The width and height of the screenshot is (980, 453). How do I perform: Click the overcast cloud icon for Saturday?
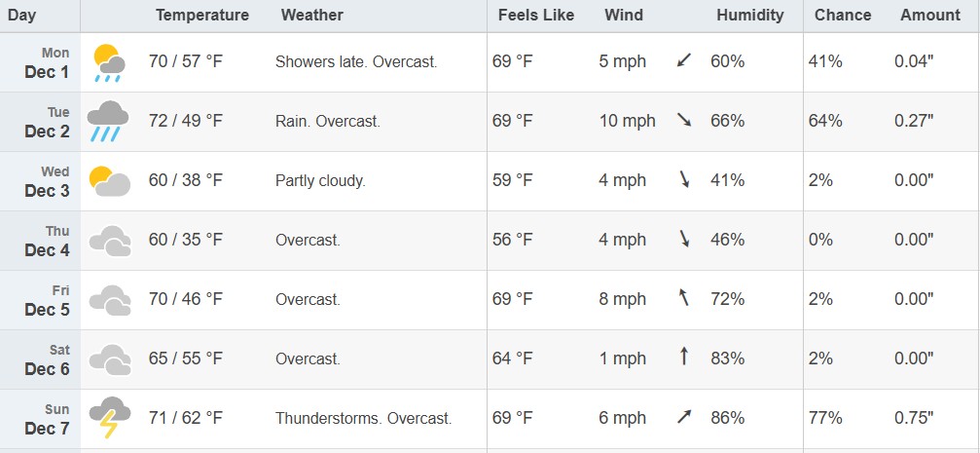point(110,359)
